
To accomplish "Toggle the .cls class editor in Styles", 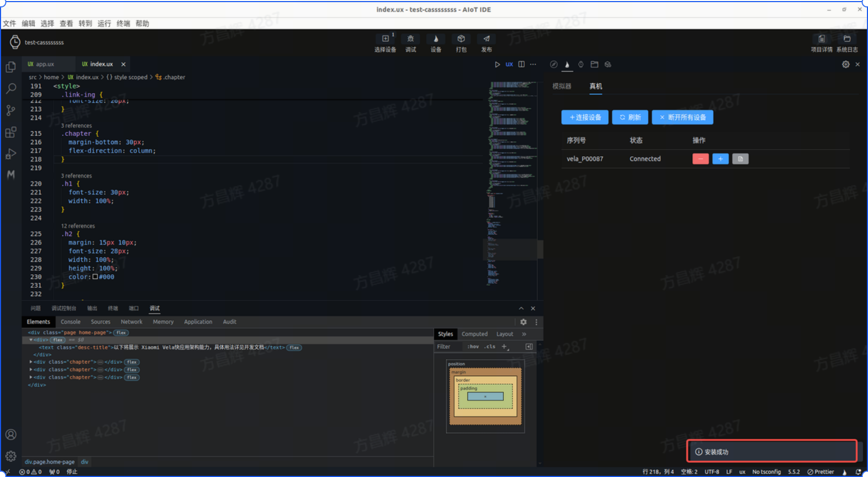I will point(490,347).
